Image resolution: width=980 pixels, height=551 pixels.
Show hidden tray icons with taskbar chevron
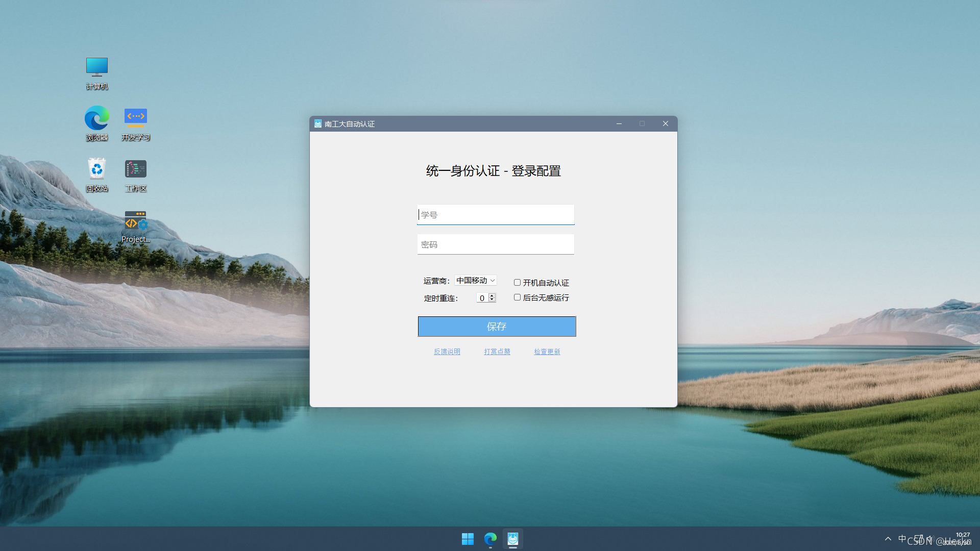888,539
